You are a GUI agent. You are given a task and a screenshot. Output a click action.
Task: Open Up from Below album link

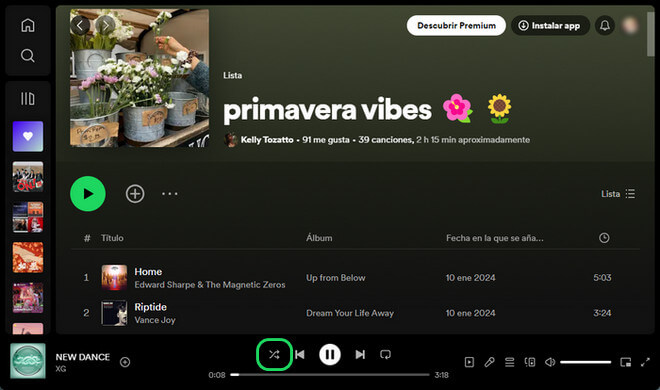(335, 278)
